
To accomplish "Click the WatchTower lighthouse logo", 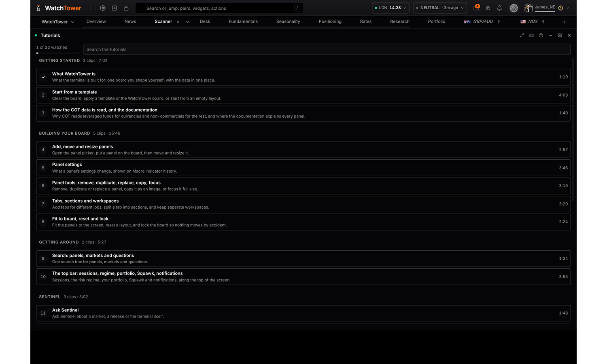I will 38,8.
